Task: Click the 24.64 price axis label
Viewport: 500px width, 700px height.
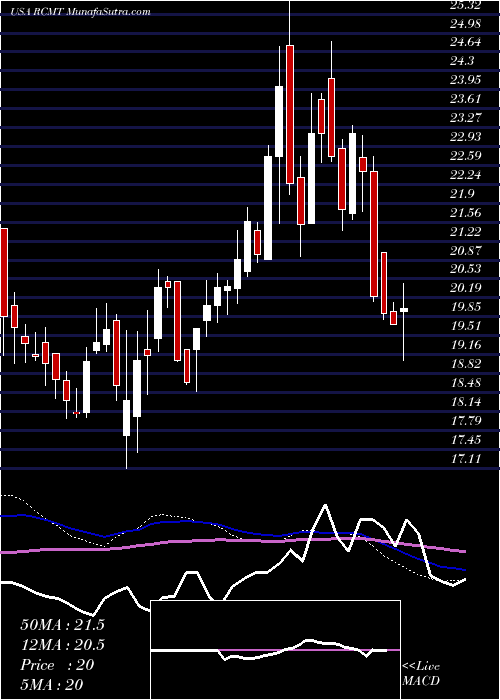Action: click(x=465, y=42)
